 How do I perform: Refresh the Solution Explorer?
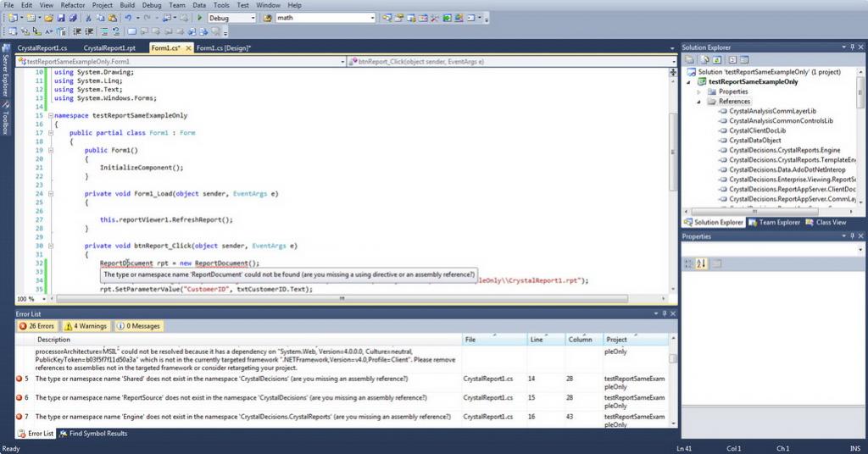point(717,60)
